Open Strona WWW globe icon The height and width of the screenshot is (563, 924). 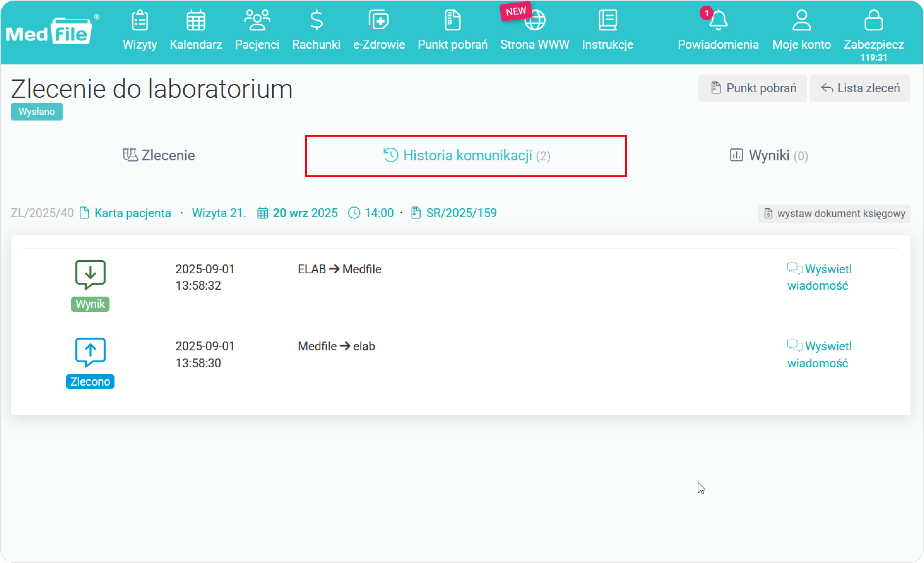tap(535, 21)
